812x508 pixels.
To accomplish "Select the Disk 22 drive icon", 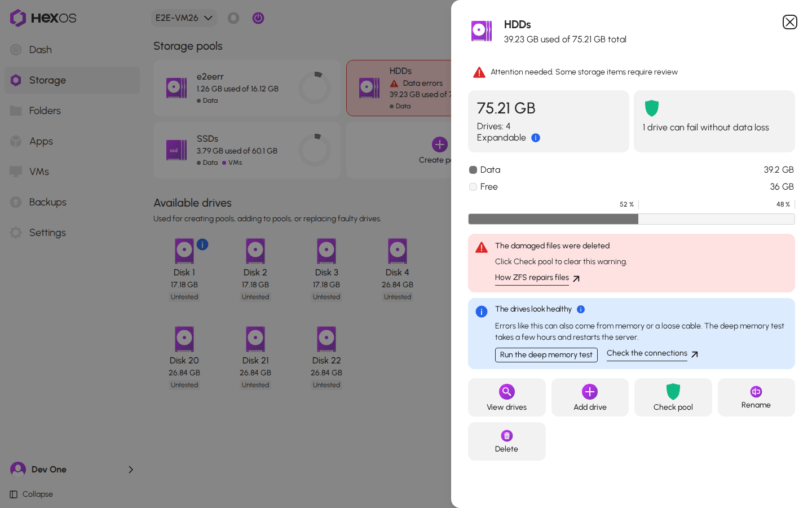I will point(326,339).
